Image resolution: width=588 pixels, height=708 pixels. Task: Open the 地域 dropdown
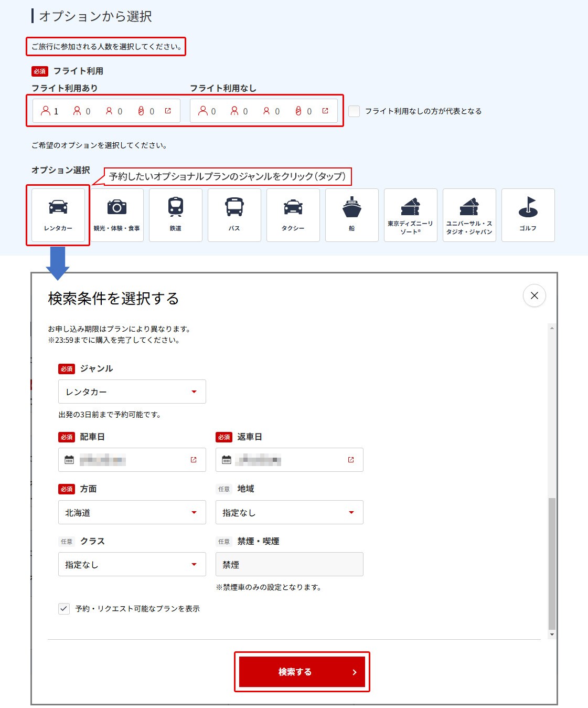[x=289, y=512]
